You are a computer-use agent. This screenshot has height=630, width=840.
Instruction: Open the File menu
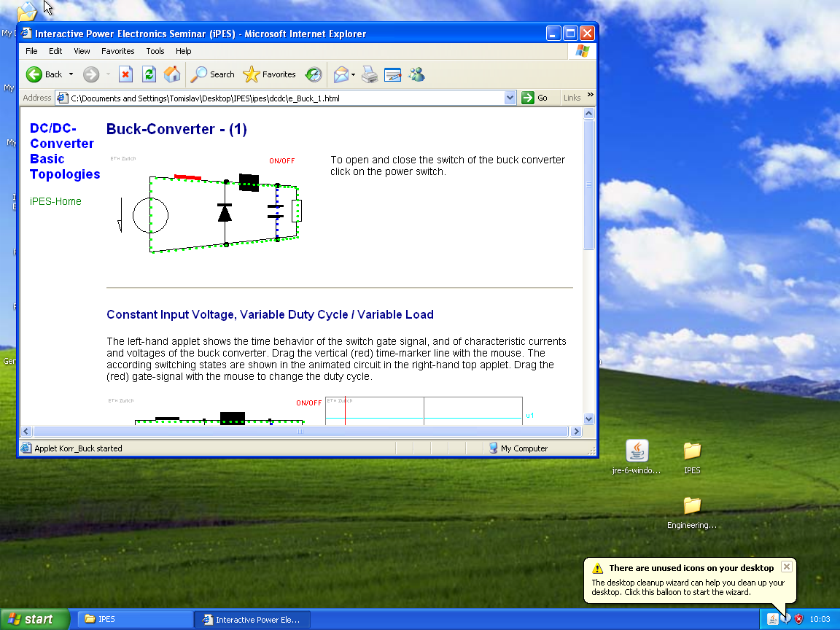coord(31,51)
